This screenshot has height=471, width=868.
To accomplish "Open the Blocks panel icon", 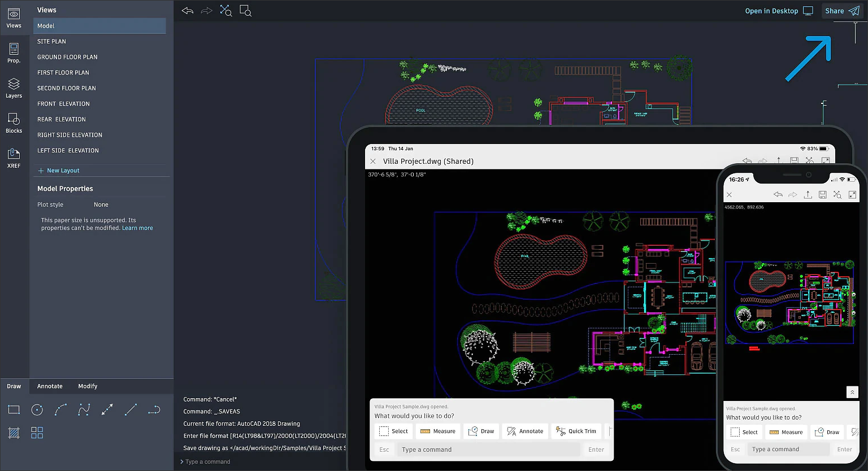I will point(14,123).
